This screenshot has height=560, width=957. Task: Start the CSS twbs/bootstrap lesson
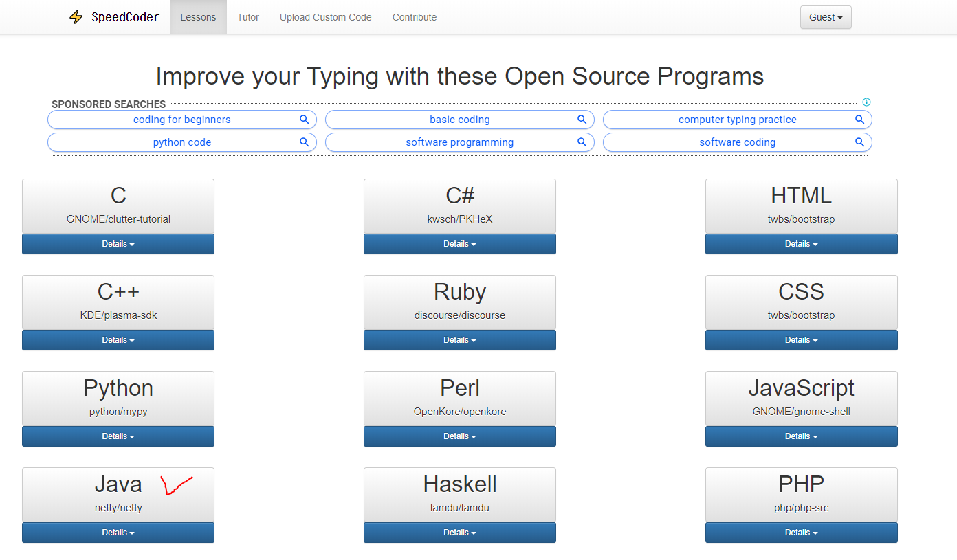tap(802, 302)
